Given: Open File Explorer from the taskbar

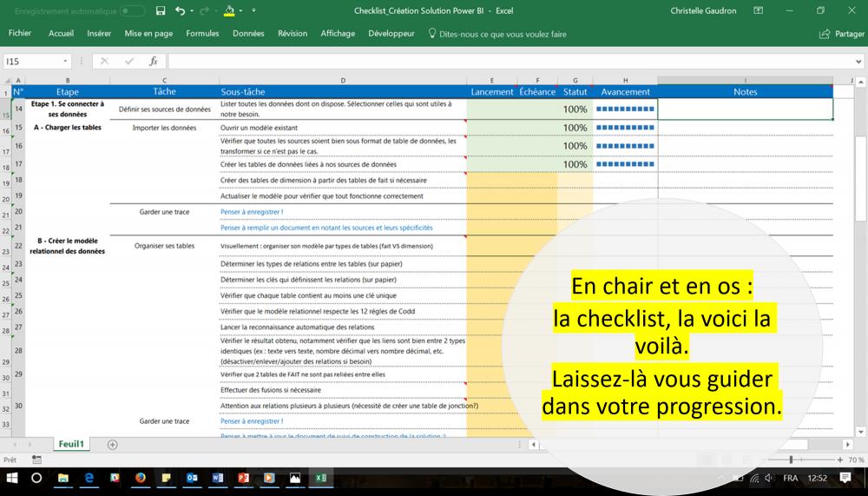Looking at the screenshot, I should pos(63,478).
